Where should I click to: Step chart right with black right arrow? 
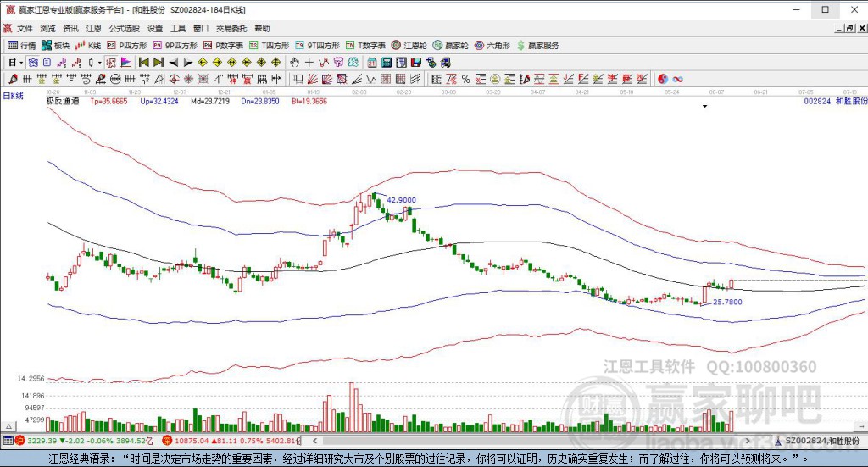(188, 63)
